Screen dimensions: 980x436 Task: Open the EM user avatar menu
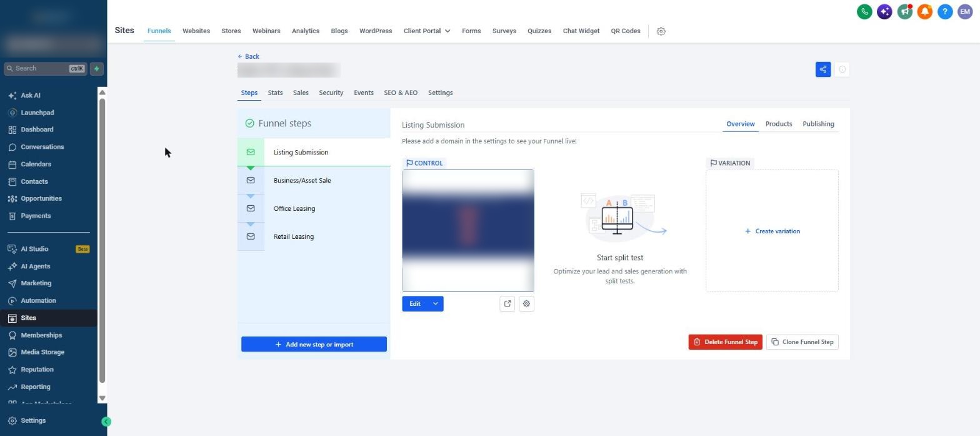pyautogui.click(x=965, y=11)
